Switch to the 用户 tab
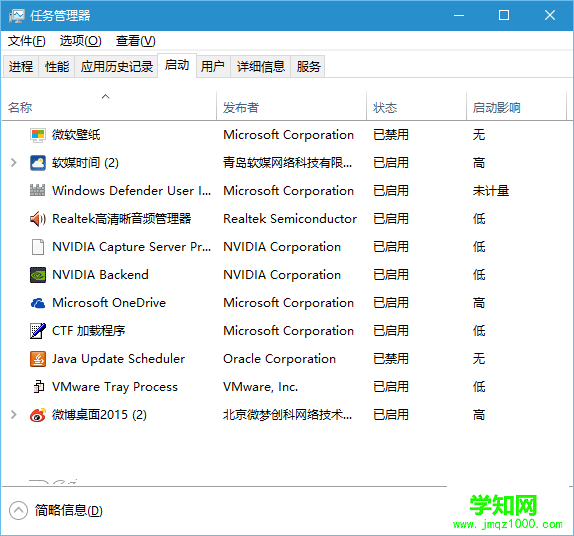 (213, 67)
